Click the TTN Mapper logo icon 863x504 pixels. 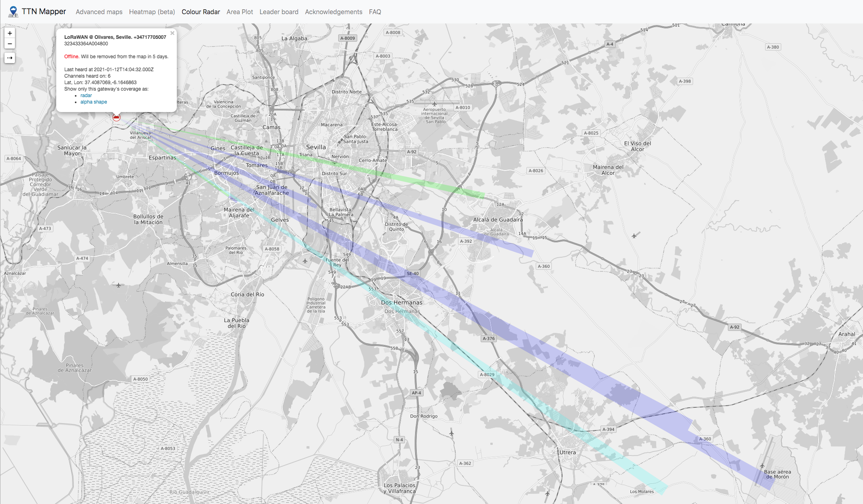pyautogui.click(x=11, y=11)
